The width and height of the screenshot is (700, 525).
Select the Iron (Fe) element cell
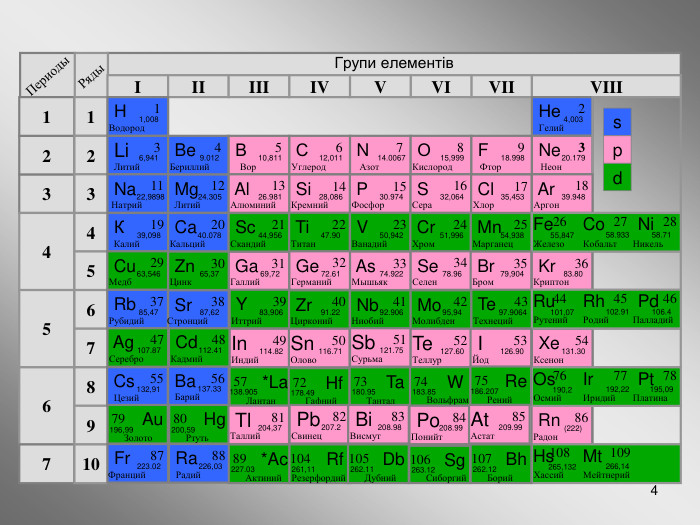(553, 232)
